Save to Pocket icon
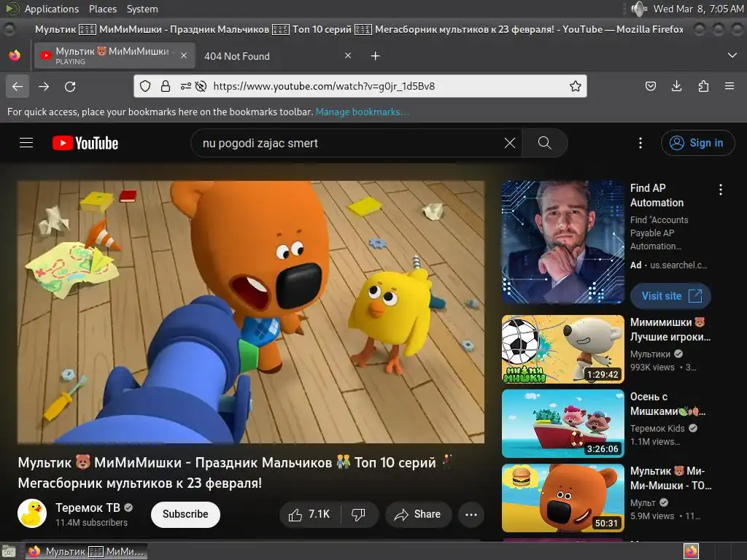This screenshot has height=560, width=747. [650, 86]
